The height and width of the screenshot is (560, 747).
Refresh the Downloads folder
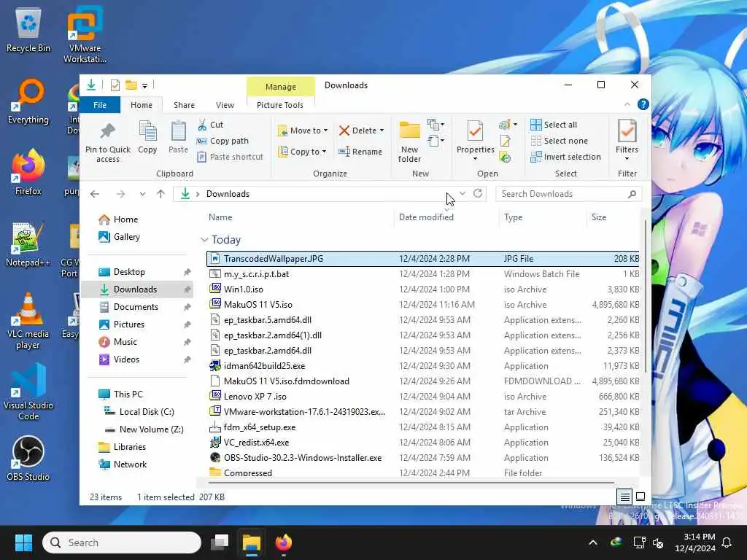(x=477, y=193)
